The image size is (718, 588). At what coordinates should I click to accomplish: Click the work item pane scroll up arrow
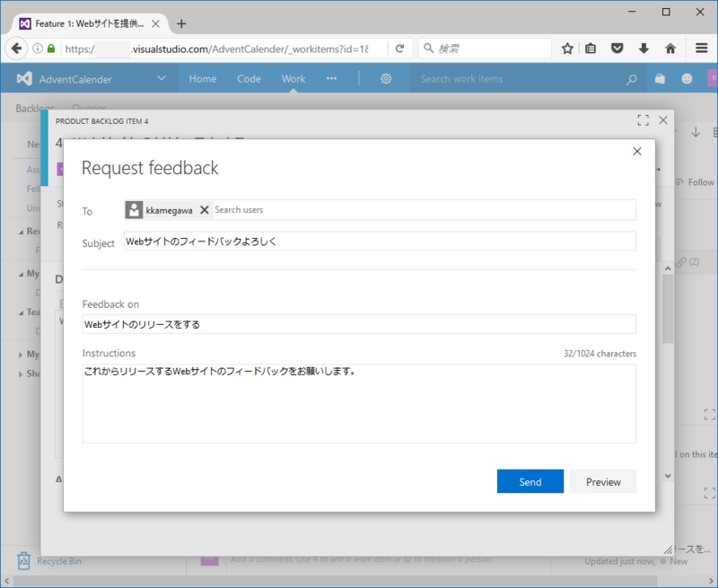coord(668,268)
